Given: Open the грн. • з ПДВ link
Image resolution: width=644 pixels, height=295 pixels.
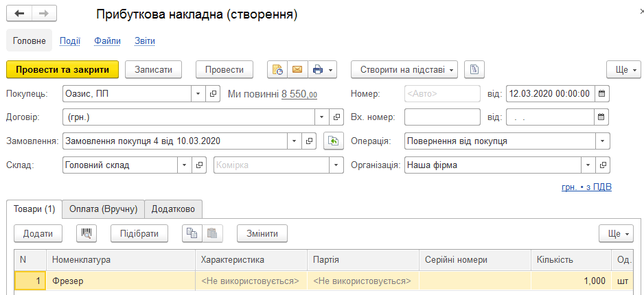Looking at the screenshot, I should coord(586,187).
